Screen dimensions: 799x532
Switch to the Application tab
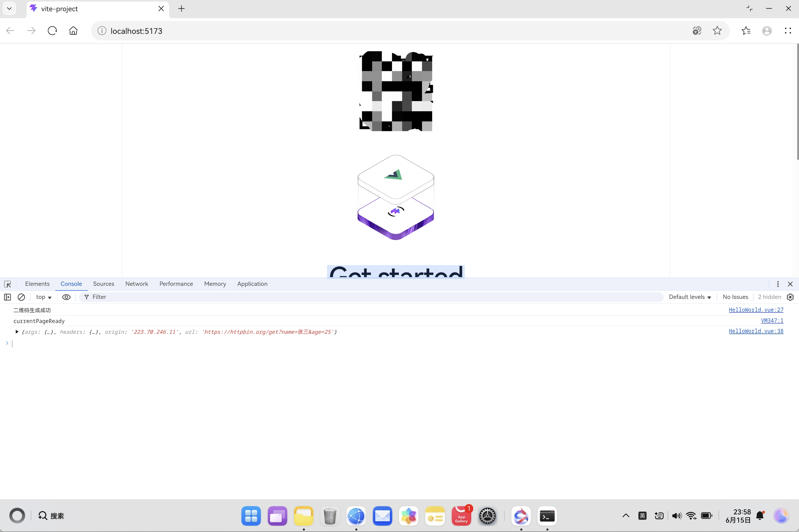(x=252, y=284)
